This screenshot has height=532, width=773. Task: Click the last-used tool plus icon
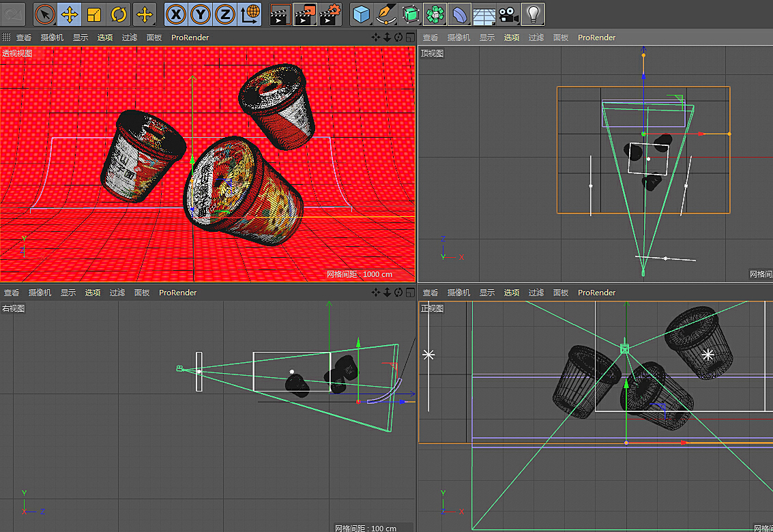[x=145, y=14]
